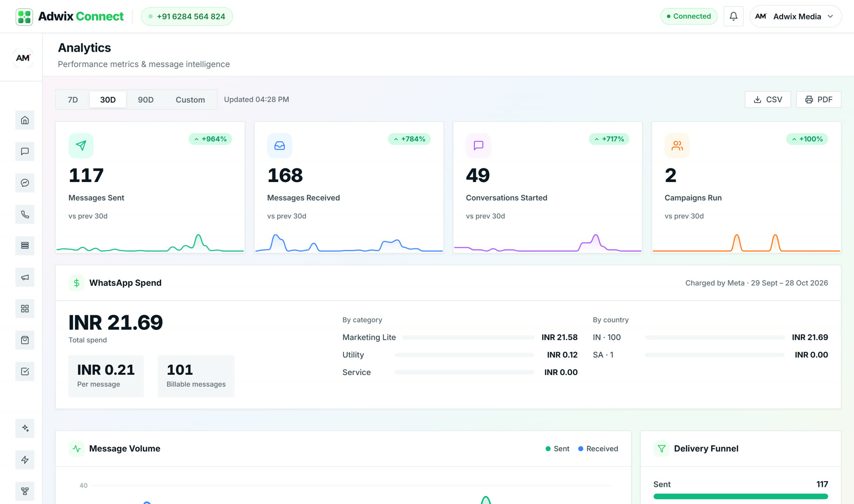
Task: Click the Sent legend item in Message Volume
Action: (557, 449)
